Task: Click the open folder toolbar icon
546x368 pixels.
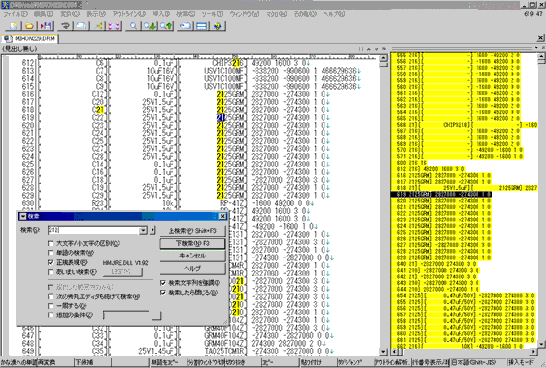Action: pyautogui.click(x=30, y=26)
